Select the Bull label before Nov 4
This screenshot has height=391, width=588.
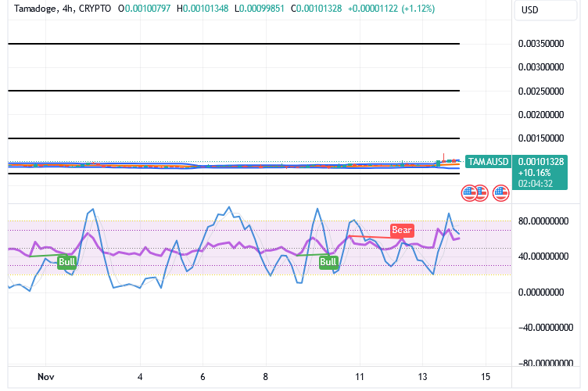tap(67, 262)
